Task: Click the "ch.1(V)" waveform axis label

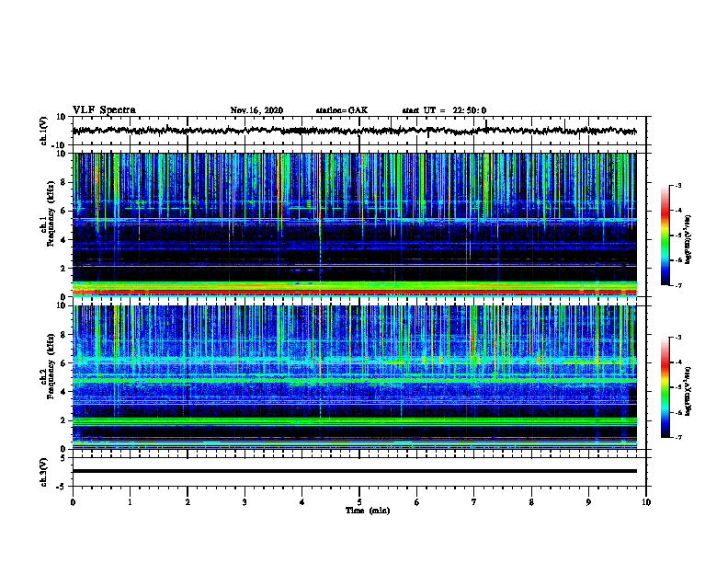Action: 44,131
